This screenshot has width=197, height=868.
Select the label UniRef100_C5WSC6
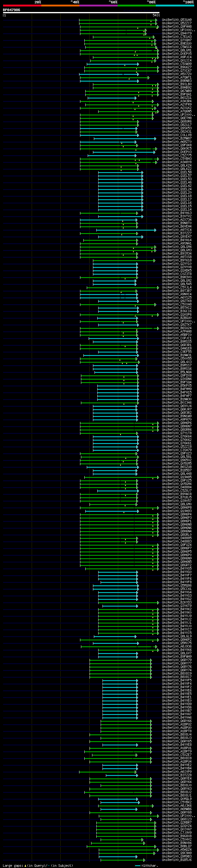coord(177,47)
